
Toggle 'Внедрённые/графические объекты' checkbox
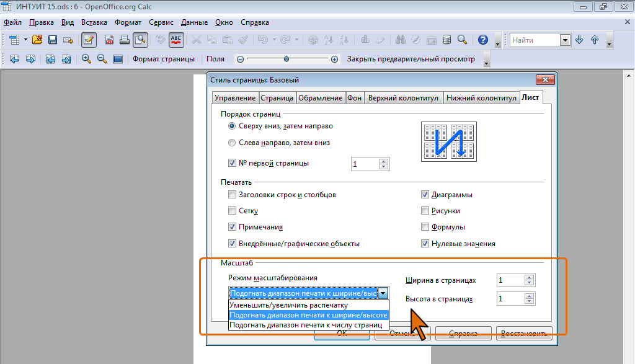coord(232,243)
